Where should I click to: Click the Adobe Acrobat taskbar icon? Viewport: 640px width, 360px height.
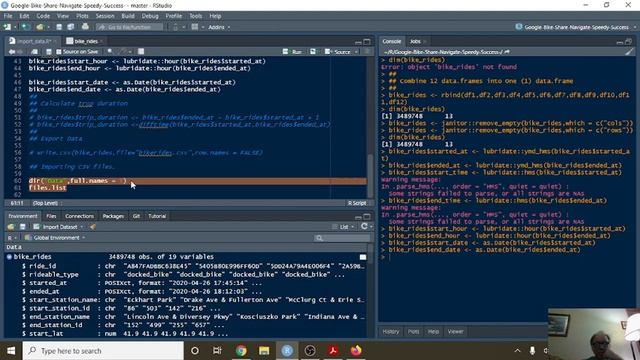pyautogui.click(x=333, y=351)
